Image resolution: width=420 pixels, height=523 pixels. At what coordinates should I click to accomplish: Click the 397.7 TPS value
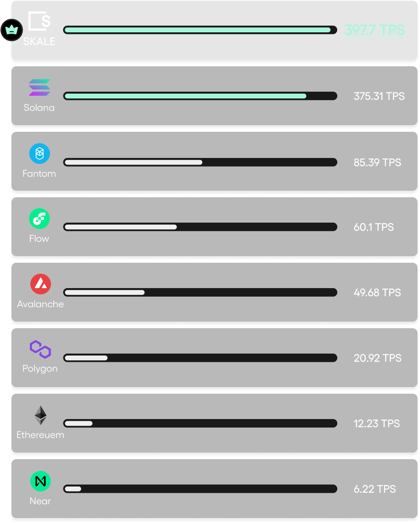tap(375, 30)
